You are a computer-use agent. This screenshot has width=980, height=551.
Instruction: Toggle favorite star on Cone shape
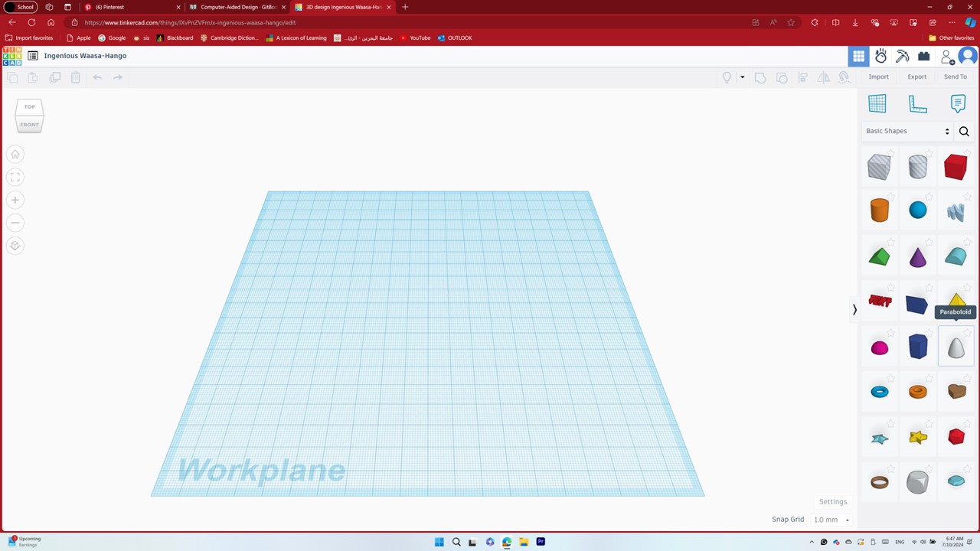pos(929,243)
